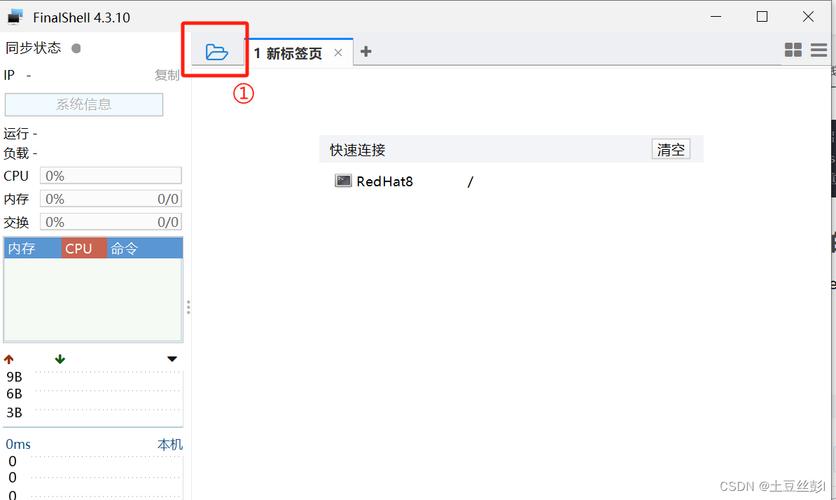The image size is (836, 500).
Task: Select the 1 新标签页 tab
Action: [288, 53]
